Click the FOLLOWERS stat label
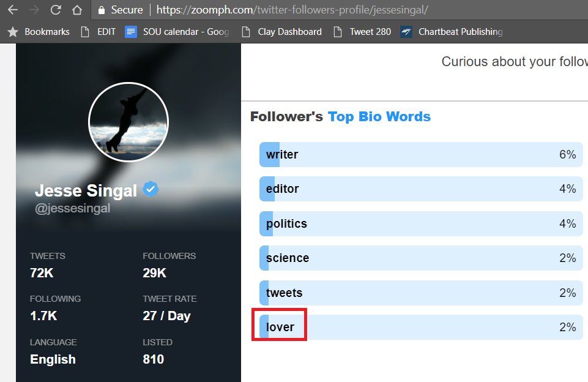Screen dimensions: 588x382 [x=169, y=256]
